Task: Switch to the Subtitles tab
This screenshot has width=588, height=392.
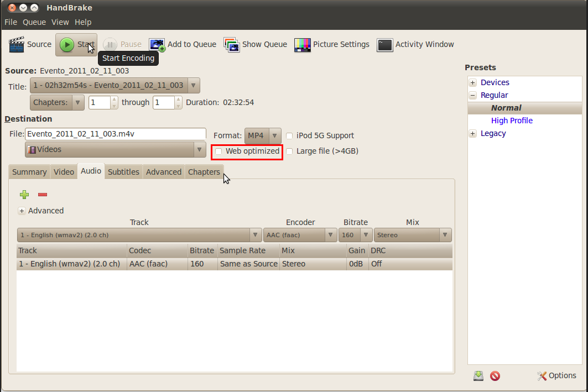Action: (x=123, y=172)
